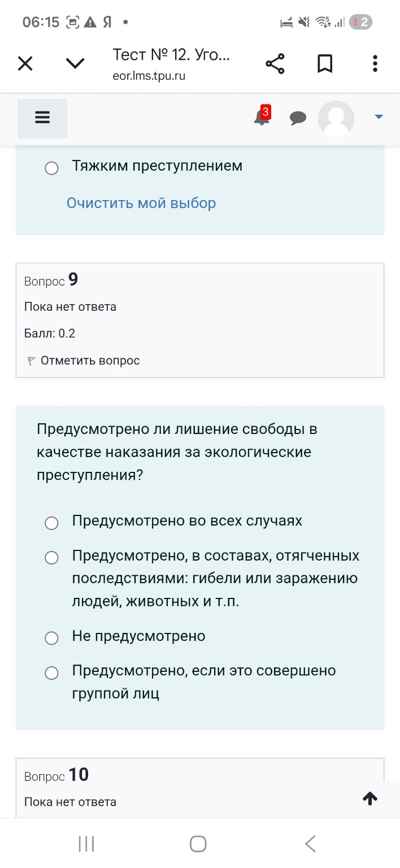Select Предусмотрено, если это совершено группой лиц
Image resolution: width=400 pixels, height=868 pixels.
(x=51, y=672)
